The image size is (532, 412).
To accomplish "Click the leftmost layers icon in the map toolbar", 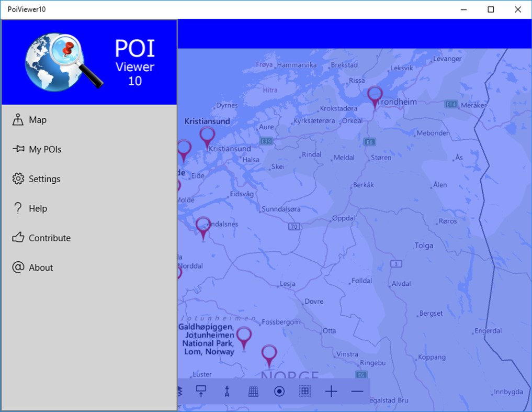I will tap(178, 391).
